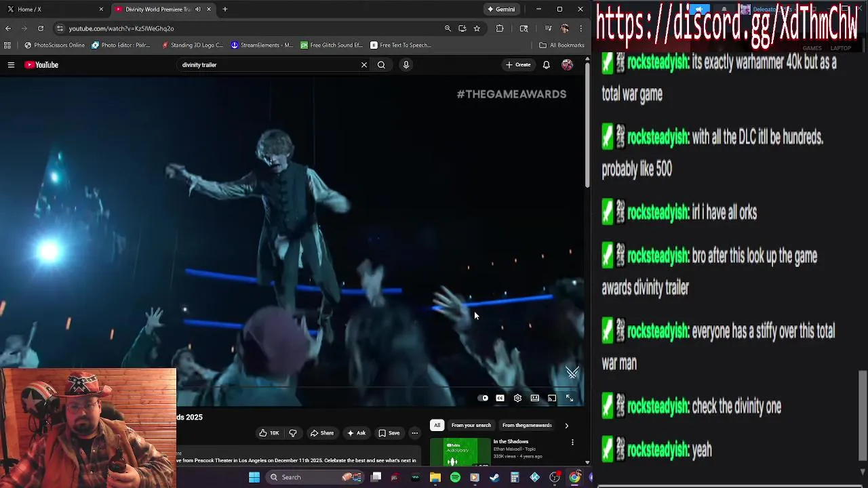This screenshot has width=868, height=488.
Task: Go to YouTube home via the logo
Action: pos(41,65)
